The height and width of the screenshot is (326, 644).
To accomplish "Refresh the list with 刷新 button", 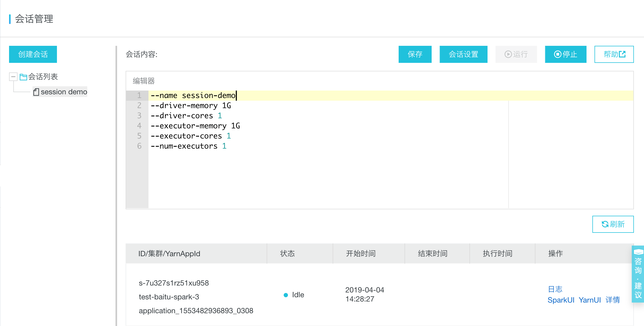I will tap(613, 224).
